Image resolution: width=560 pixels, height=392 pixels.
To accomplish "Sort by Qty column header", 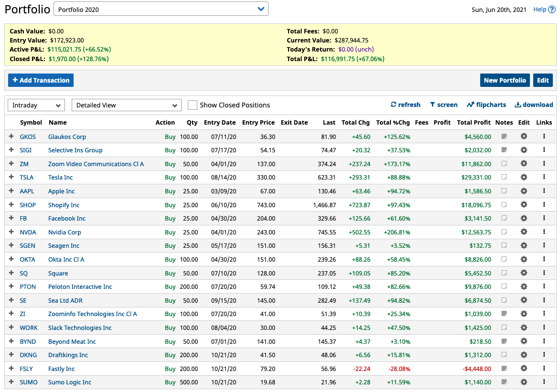I will coord(192,122).
